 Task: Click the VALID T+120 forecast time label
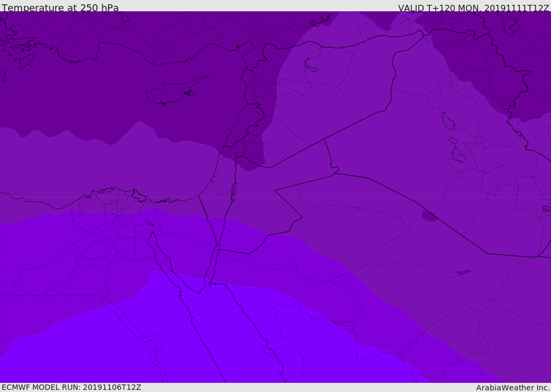(473, 8)
